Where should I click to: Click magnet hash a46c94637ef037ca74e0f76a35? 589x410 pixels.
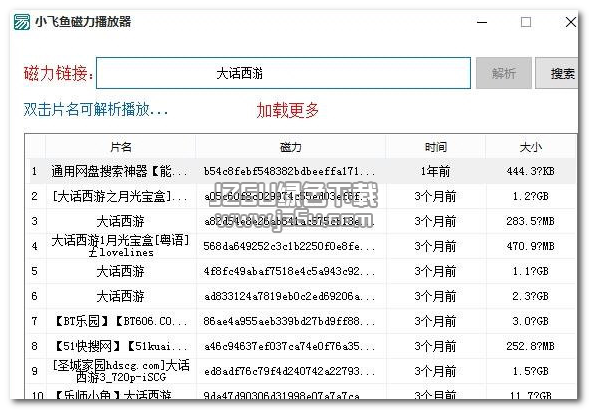pyautogui.click(x=290, y=346)
